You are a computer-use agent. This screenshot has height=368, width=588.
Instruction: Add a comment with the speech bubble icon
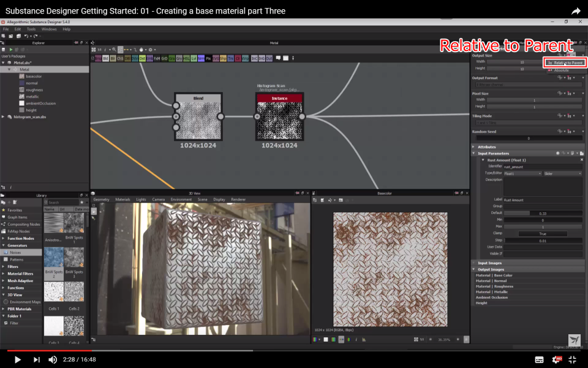(x=278, y=58)
